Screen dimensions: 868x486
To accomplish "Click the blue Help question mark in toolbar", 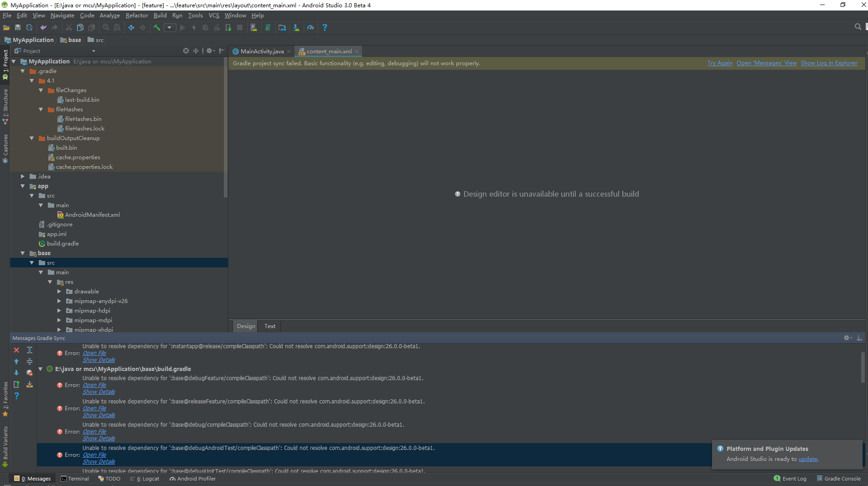I will [325, 28].
